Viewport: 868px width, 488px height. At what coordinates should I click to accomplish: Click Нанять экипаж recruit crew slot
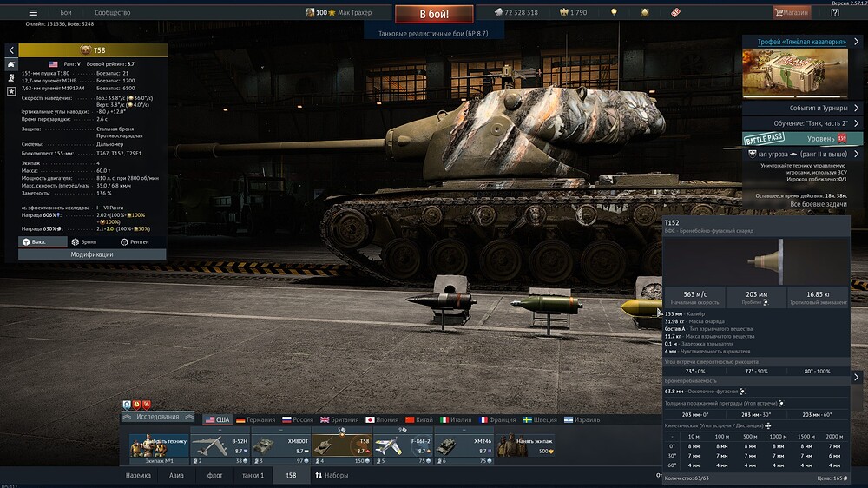tap(525, 446)
